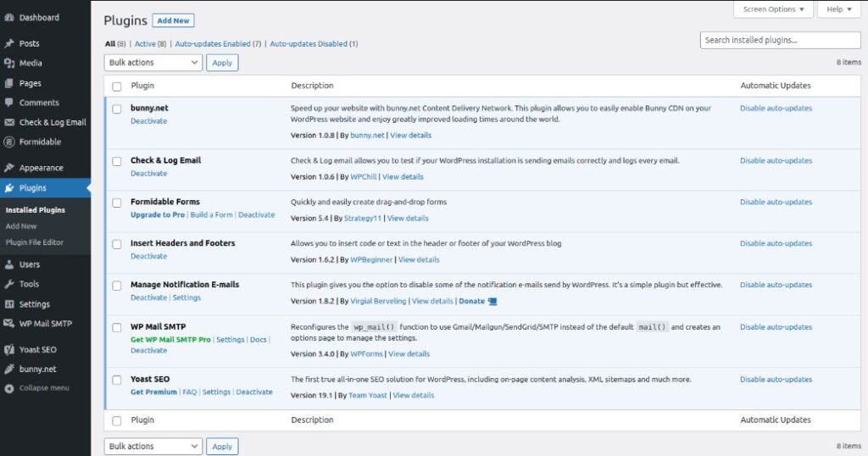868x456 pixels.
Task: Open Virgial Berveling author link
Action: 379,302
